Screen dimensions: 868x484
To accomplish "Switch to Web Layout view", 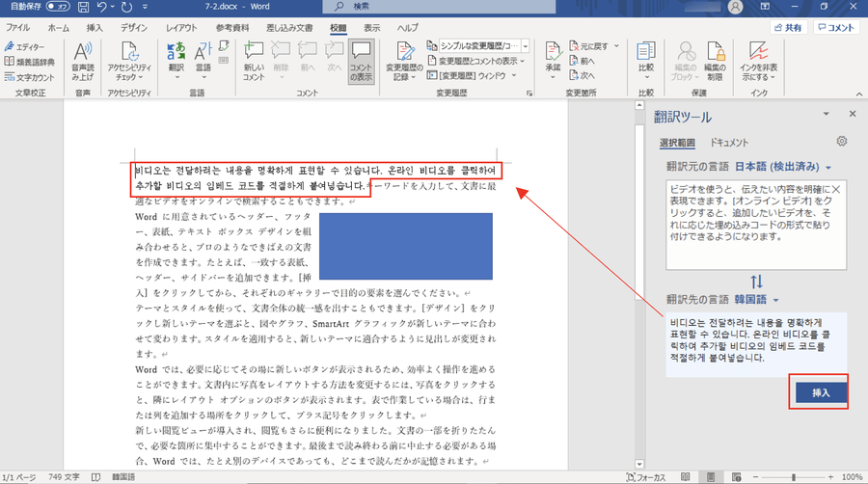I will click(x=736, y=477).
